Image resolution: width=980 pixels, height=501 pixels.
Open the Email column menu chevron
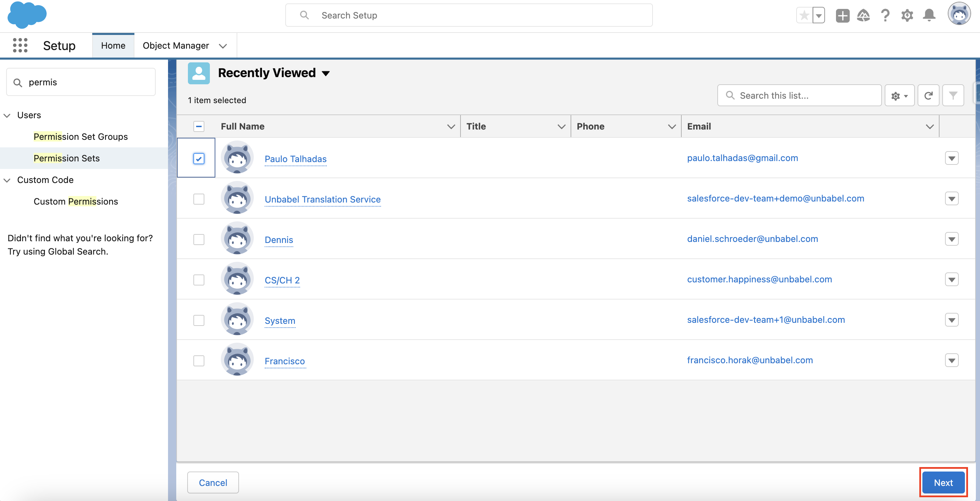(930, 126)
